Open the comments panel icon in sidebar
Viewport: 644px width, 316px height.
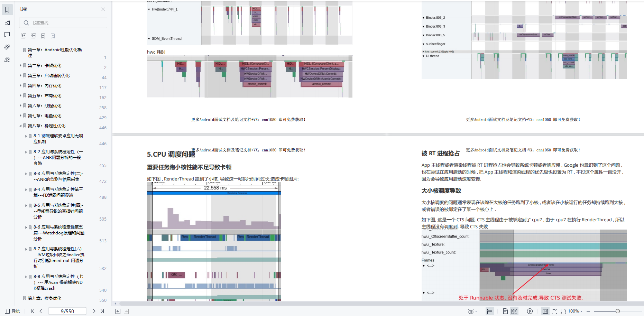[7, 35]
